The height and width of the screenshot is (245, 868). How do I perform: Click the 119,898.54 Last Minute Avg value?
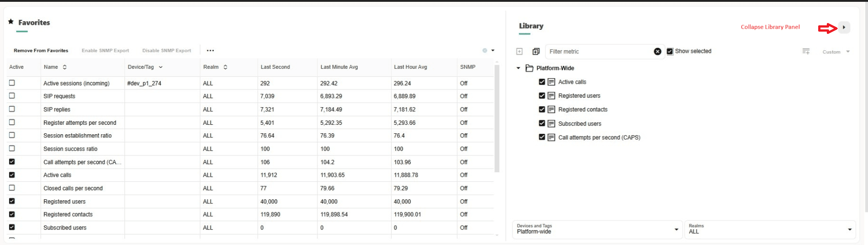point(334,214)
